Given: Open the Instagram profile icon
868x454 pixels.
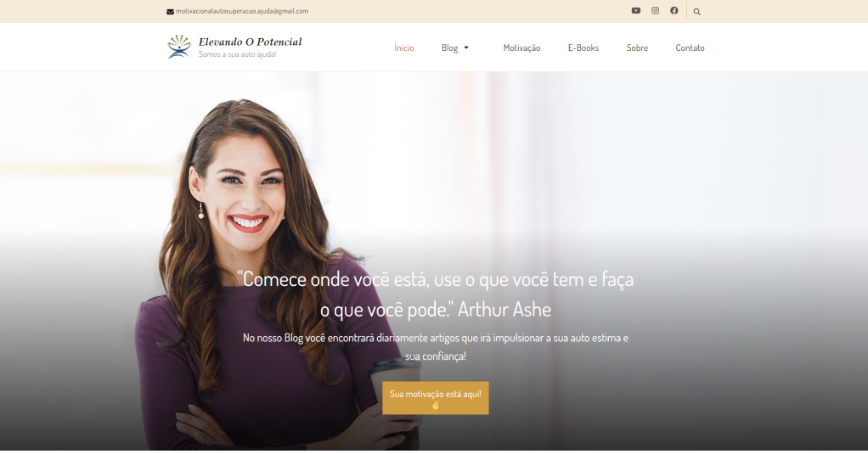Looking at the screenshot, I should [x=655, y=10].
